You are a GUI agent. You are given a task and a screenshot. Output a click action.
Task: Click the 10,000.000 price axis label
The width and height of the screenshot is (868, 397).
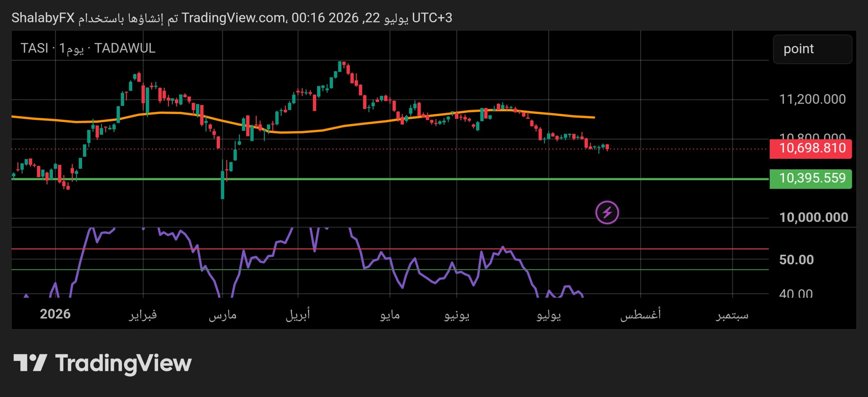point(813,218)
